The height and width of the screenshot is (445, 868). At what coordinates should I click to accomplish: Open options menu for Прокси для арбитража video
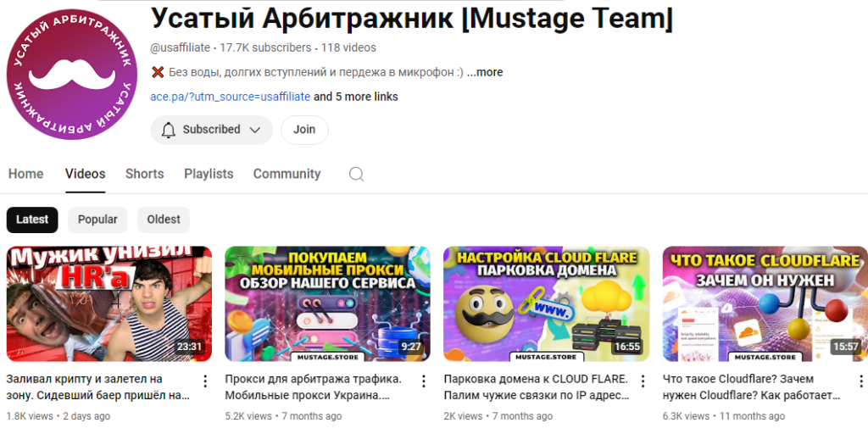[424, 381]
